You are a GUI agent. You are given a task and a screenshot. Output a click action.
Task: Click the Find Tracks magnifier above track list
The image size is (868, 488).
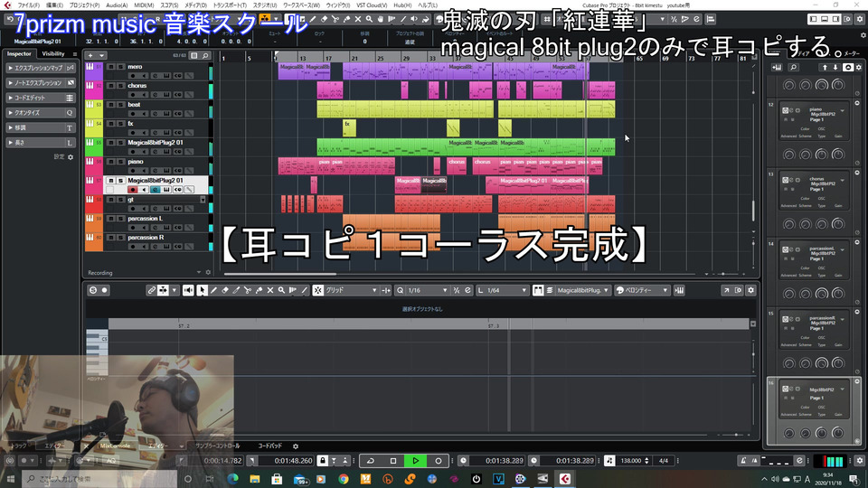pyautogui.click(x=205, y=55)
